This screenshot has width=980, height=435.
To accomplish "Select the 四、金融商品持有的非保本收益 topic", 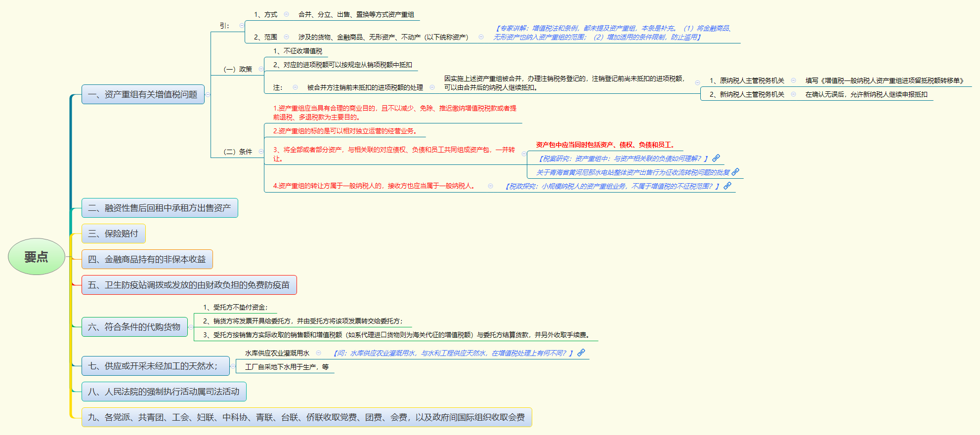I will pyautogui.click(x=147, y=259).
